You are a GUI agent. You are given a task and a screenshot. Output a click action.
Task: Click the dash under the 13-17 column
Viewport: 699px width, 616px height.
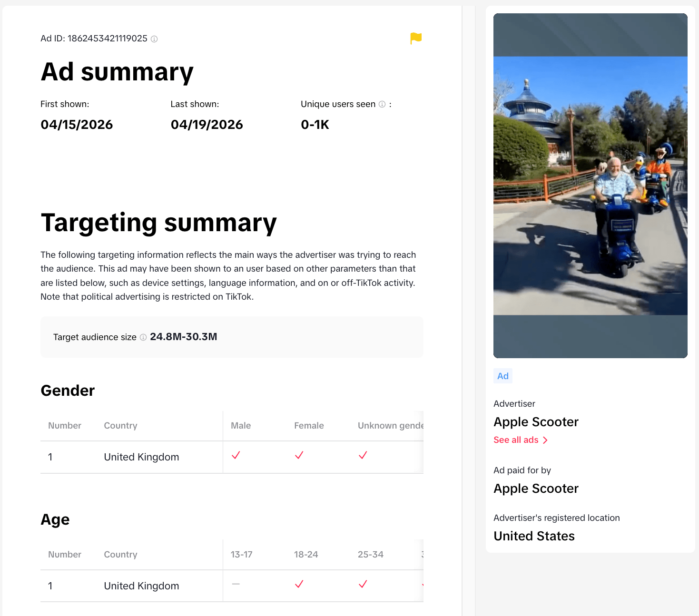pyautogui.click(x=236, y=584)
